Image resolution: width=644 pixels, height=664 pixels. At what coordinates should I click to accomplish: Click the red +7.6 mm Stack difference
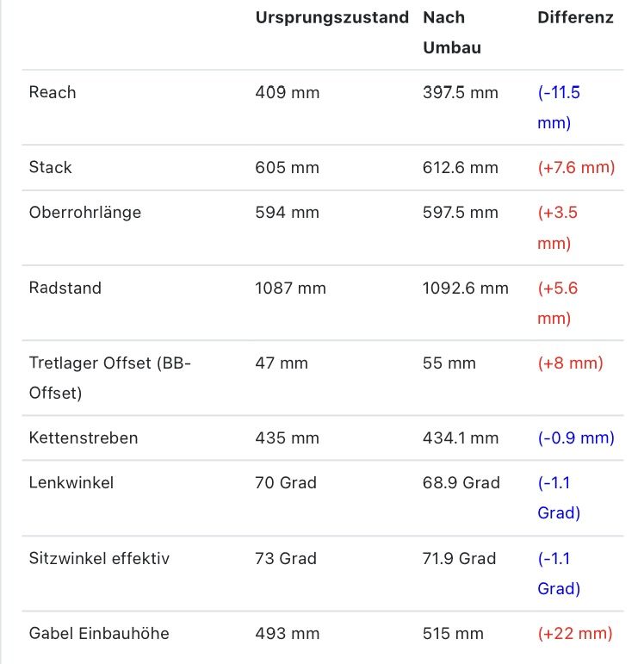pyautogui.click(x=576, y=167)
